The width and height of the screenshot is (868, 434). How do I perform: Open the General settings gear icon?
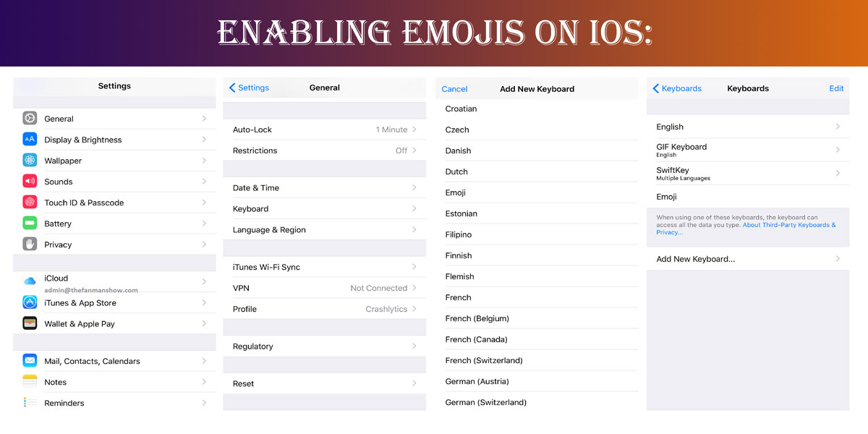pyautogui.click(x=30, y=119)
